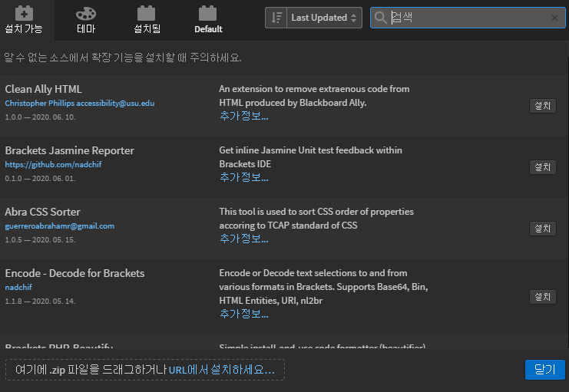Switch to the Default extensions tab
This screenshot has width=569, height=392.
point(208,20)
